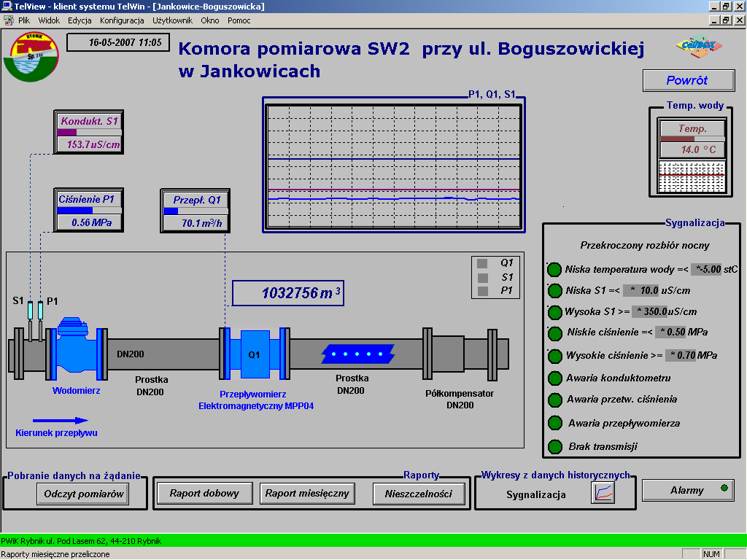Click Odczyt pomiarów button
747x560 pixels.
click(83, 494)
